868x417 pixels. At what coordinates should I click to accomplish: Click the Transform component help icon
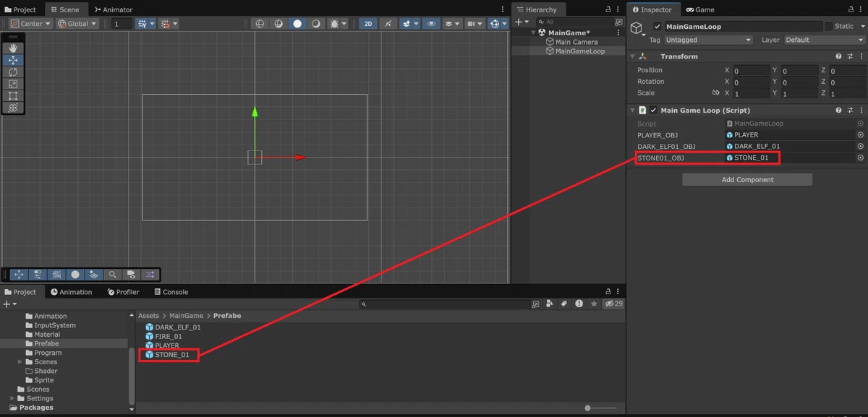tap(838, 56)
